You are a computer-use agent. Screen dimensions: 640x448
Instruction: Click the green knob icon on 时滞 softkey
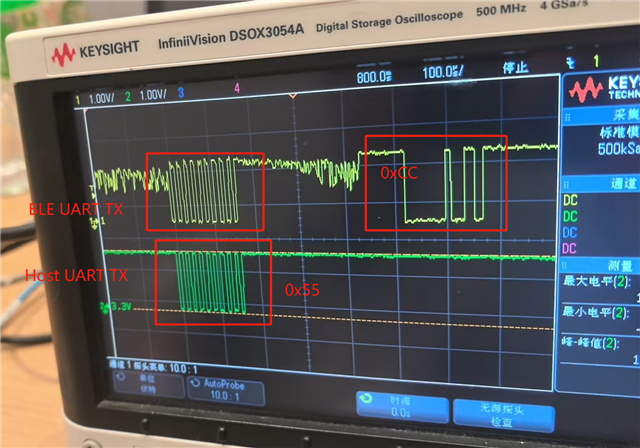pos(366,398)
